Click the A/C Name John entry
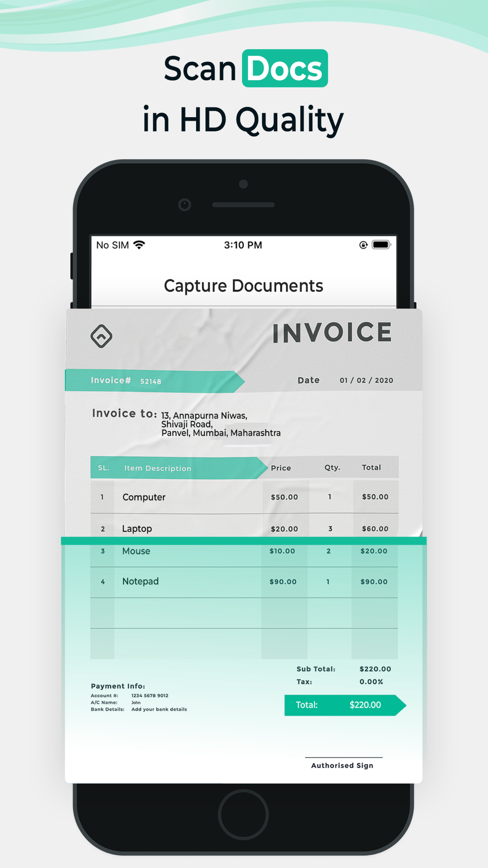Screen dimensions: 488x868 point(116,703)
